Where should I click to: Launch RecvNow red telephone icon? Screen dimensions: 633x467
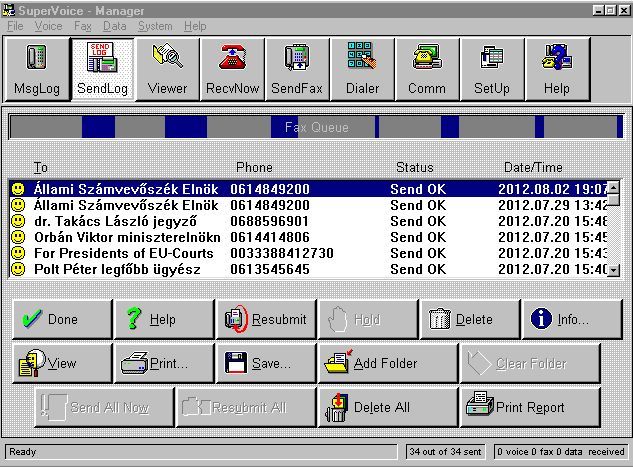pyautogui.click(x=233, y=69)
